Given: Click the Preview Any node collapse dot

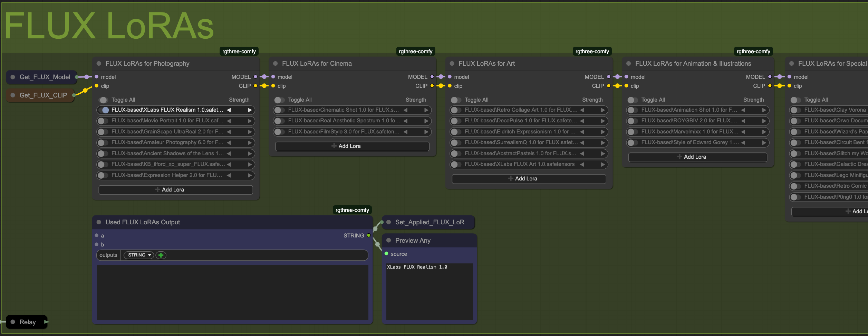Looking at the screenshot, I should [x=389, y=240].
